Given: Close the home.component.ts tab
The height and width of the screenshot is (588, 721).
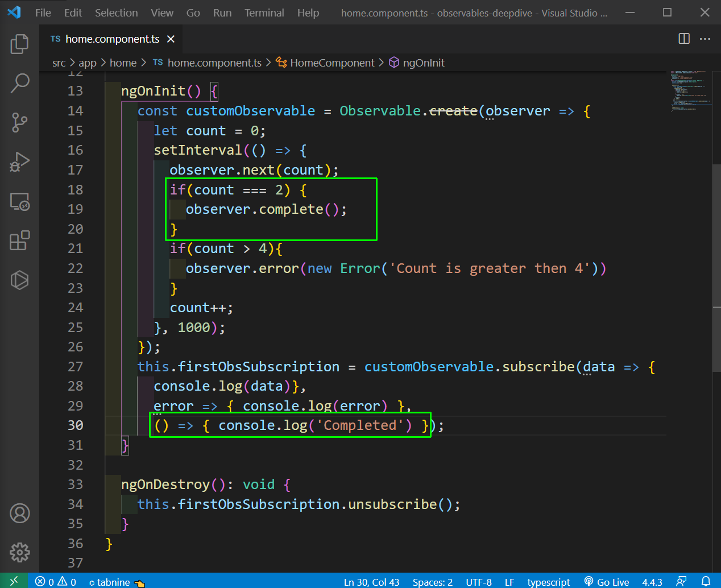Looking at the screenshot, I should (x=171, y=39).
